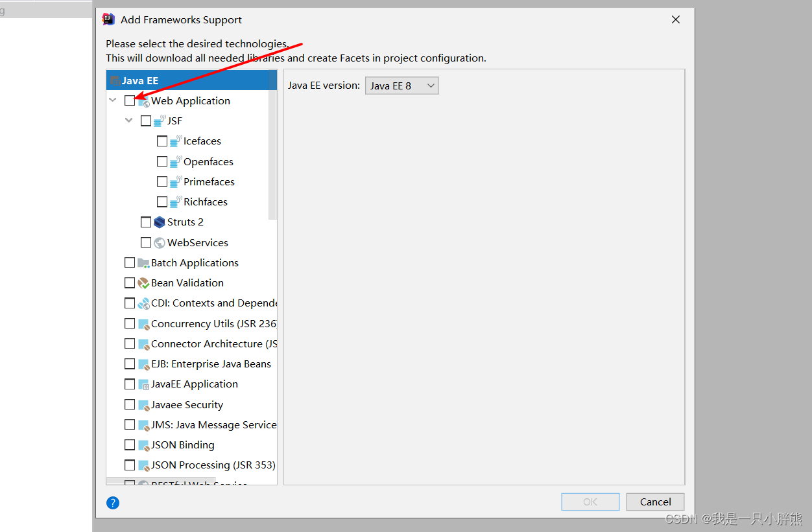Click the EJB Enterprise Java Beans icon
The image size is (812, 532).
(143, 364)
